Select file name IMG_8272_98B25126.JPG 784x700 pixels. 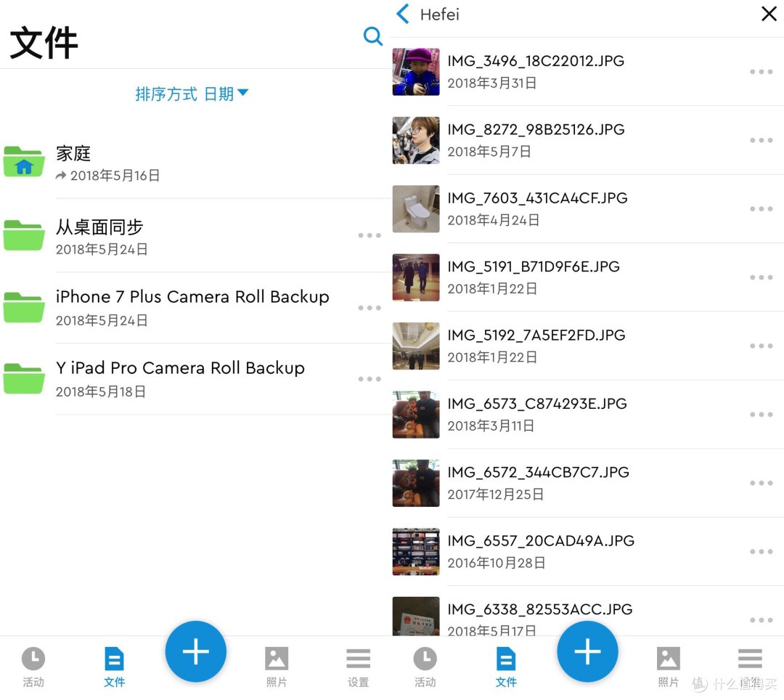click(536, 129)
